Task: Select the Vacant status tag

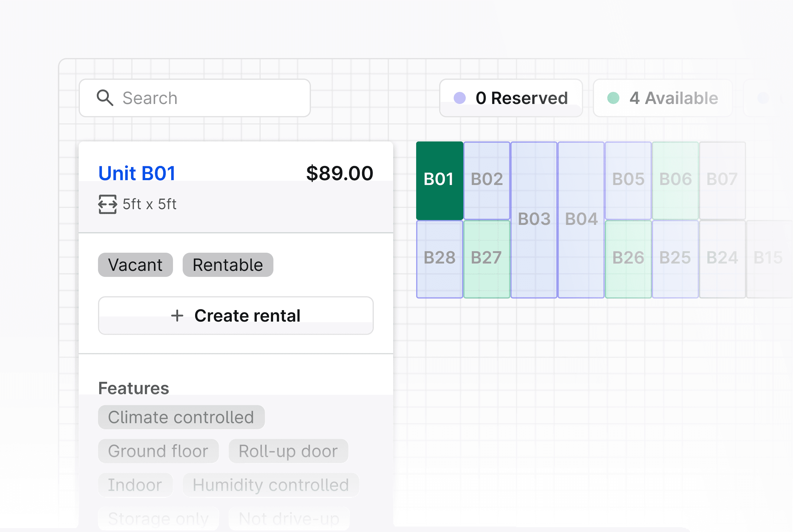Action: click(135, 265)
